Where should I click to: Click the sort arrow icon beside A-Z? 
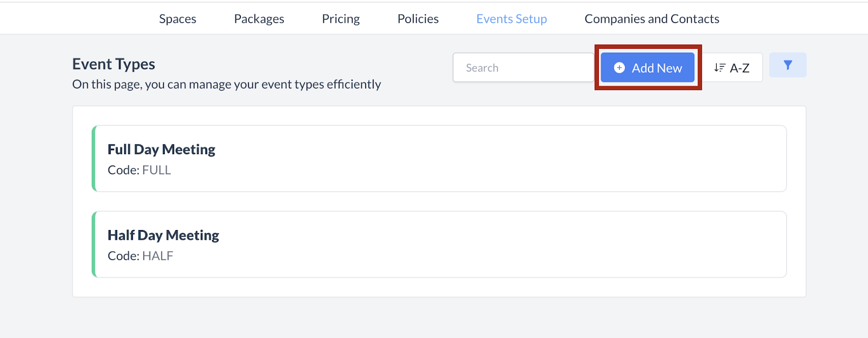pos(719,68)
